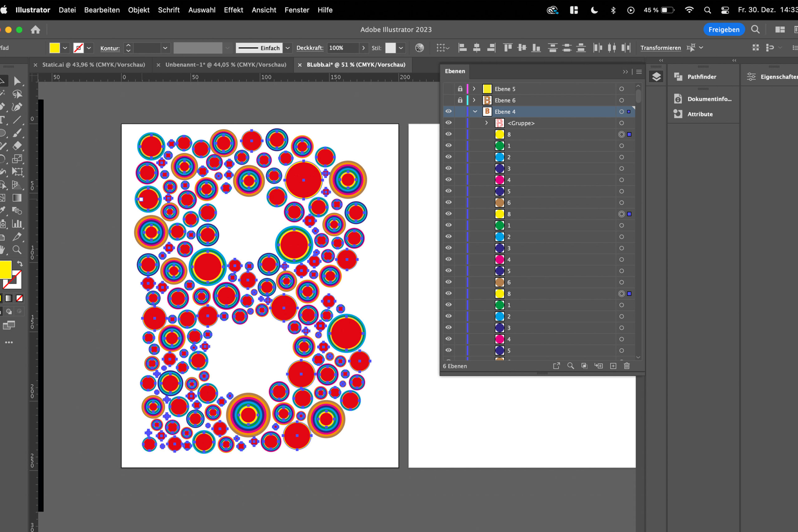The height and width of the screenshot is (532, 798).
Task: Click horizontal align center icon
Action: pyautogui.click(x=476, y=48)
